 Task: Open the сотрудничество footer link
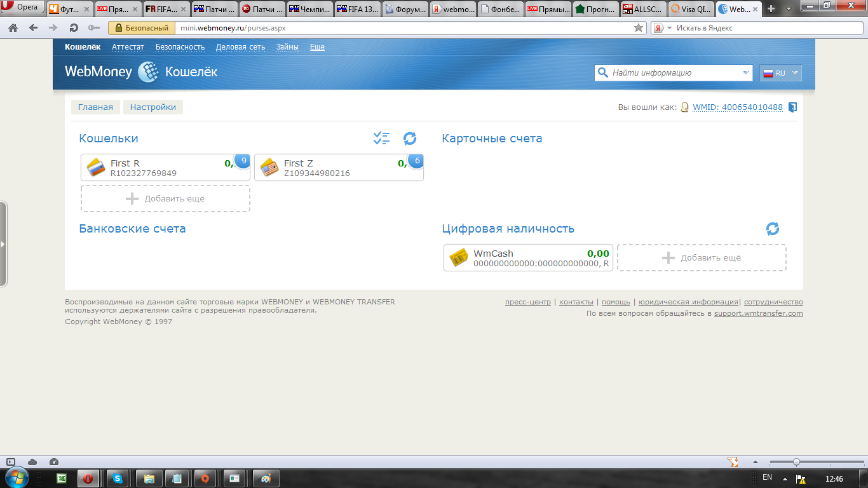pos(773,302)
